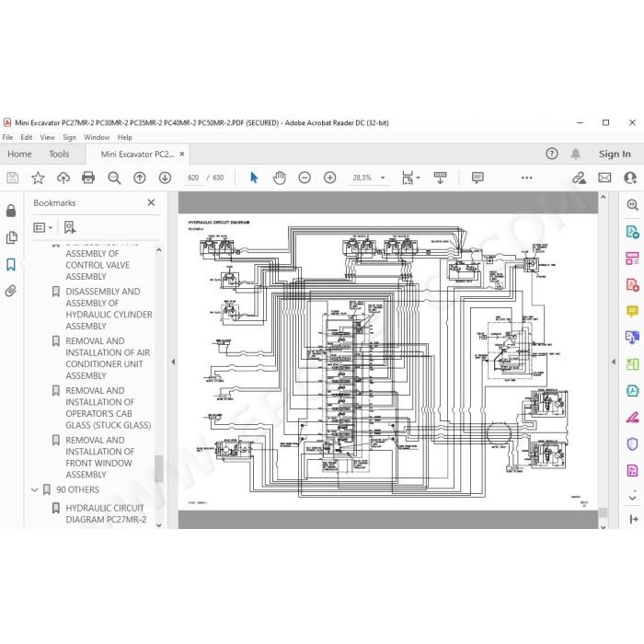The image size is (644, 644).
Task: Zoom out with minus icon
Action: 305,178
